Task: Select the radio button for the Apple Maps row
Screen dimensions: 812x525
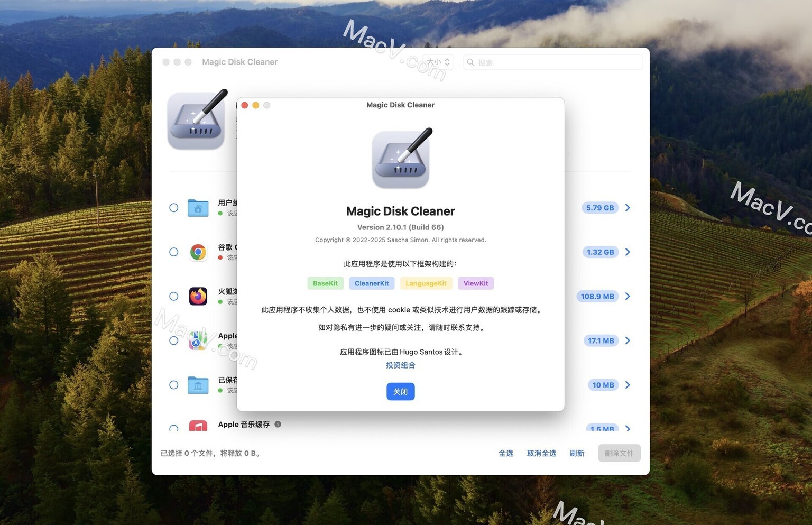Action: coord(173,340)
